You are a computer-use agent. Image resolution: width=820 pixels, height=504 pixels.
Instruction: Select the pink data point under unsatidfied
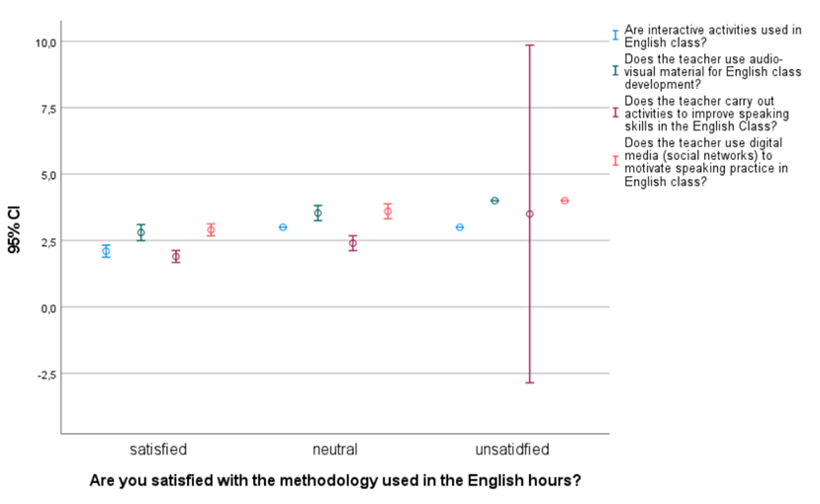pos(565,201)
